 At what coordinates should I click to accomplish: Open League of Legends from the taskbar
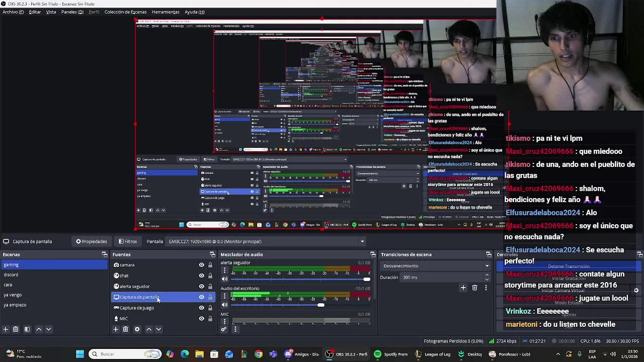(x=433, y=354)
